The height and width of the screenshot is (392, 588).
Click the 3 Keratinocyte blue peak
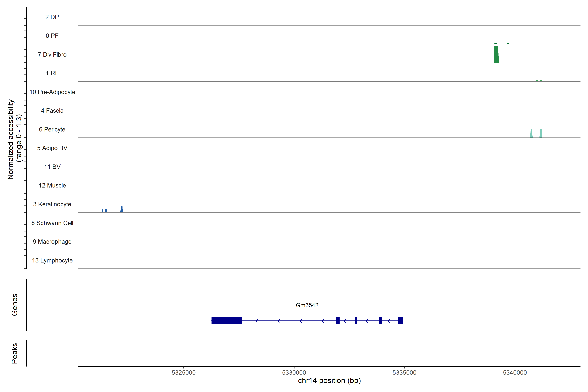pyautogui.click(x=122, y=210)
